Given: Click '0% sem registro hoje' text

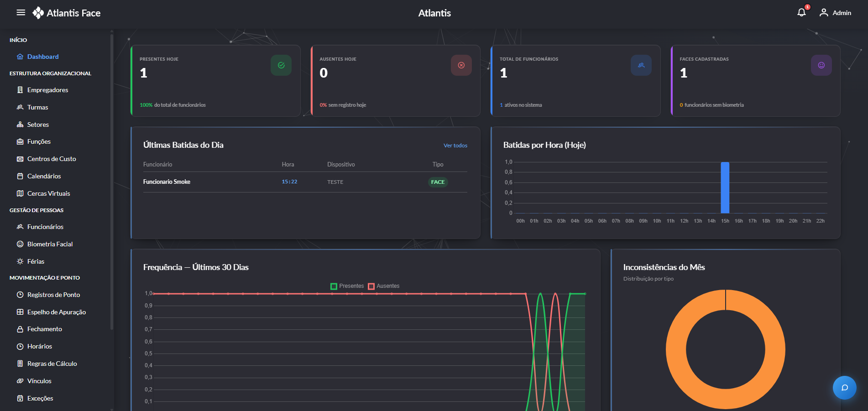Looking at the screenshot, I should pos(343,105).
